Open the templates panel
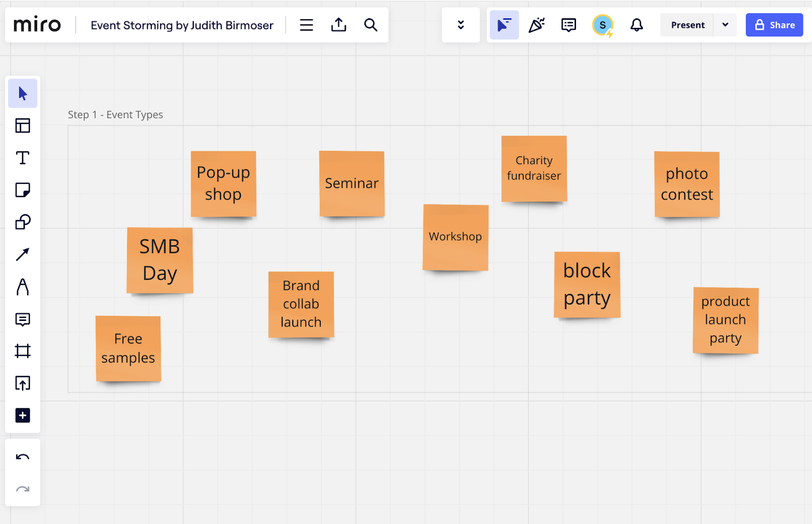812x524 pixels. pos(22,125)
